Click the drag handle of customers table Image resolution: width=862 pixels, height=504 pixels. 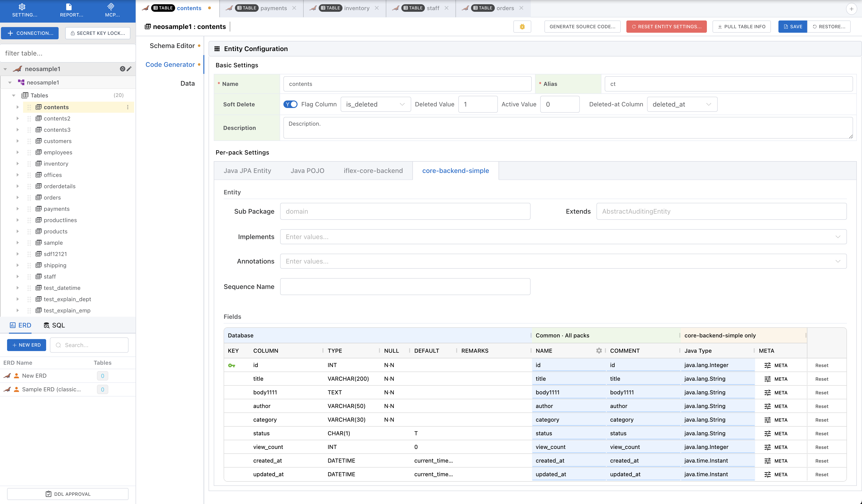click(29, 141)
